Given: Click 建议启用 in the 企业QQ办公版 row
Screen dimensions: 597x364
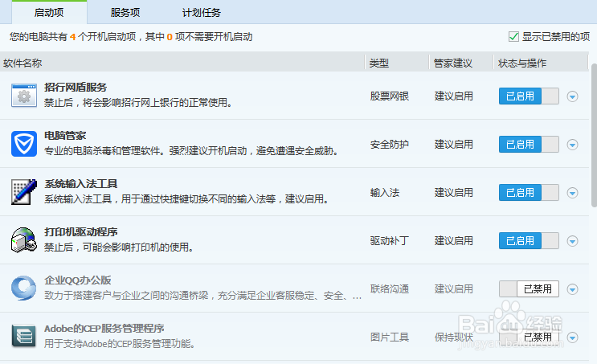Looking at the screenshot, I should 454,289.
